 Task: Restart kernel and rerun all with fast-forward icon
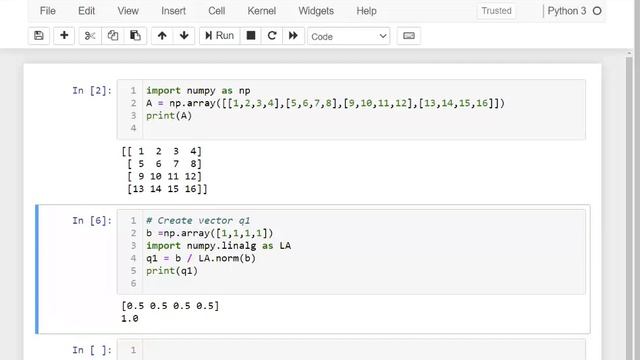293,36
